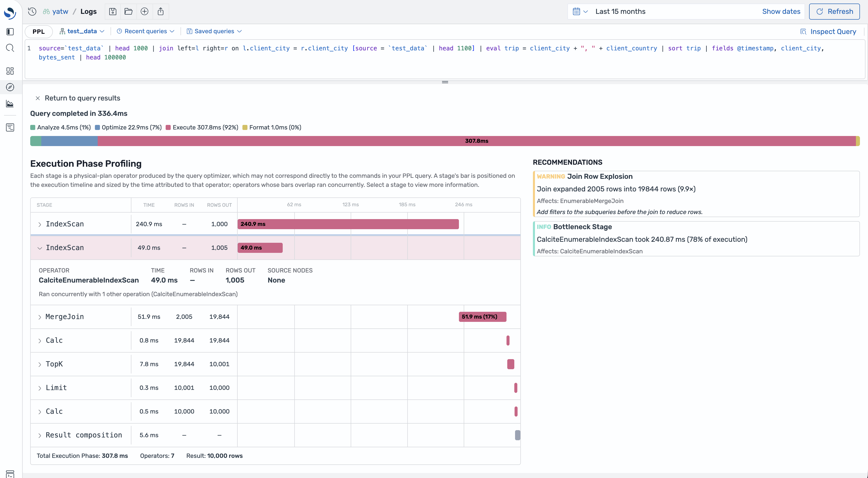The width and height of the screenshot is (868, 478).
Task: Click the 240.9 ms timeline bar
Action: point(348,224)
